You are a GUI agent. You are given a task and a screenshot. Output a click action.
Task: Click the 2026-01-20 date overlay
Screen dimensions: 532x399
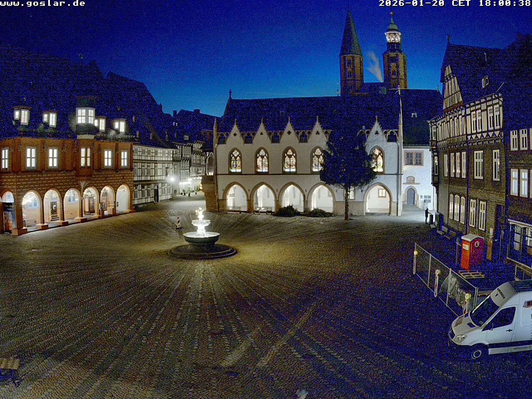pyautogui.click(x=411, y=3)
